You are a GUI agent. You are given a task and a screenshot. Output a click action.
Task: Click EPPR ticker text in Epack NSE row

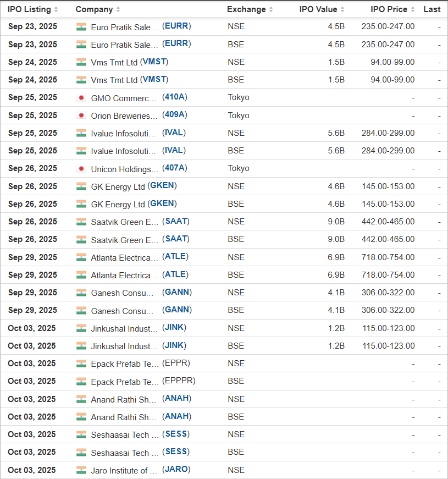(176, 363)
